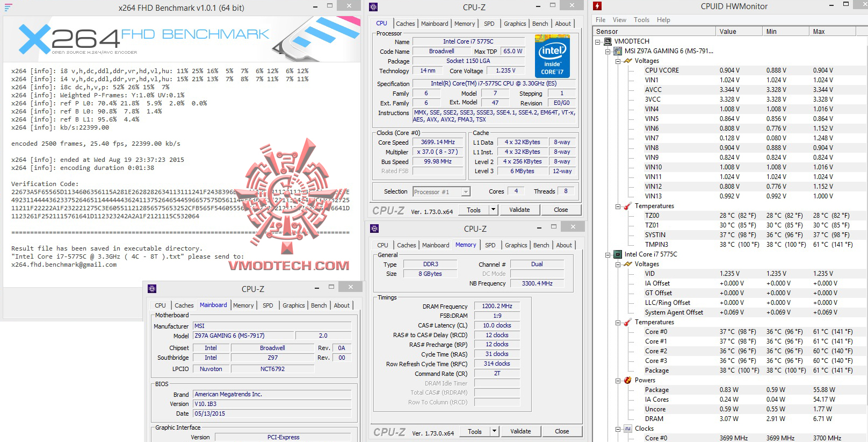
Task: Click the Clocks icon in HWMonitor tree
Action: [x=628, y=429]
